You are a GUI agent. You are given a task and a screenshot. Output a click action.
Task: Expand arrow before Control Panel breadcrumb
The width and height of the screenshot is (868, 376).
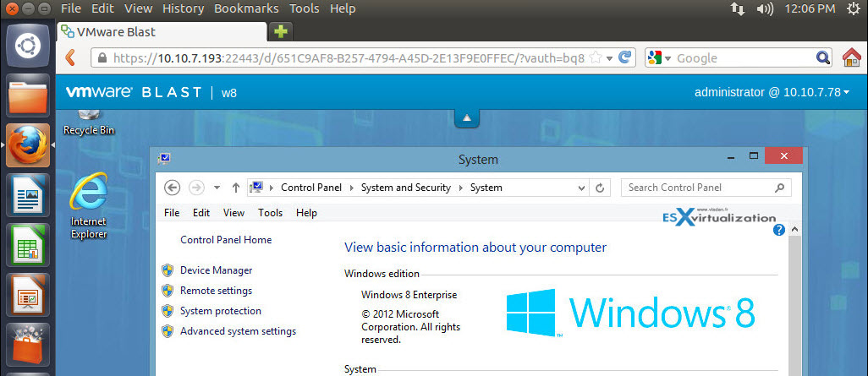tap(272, 188)
